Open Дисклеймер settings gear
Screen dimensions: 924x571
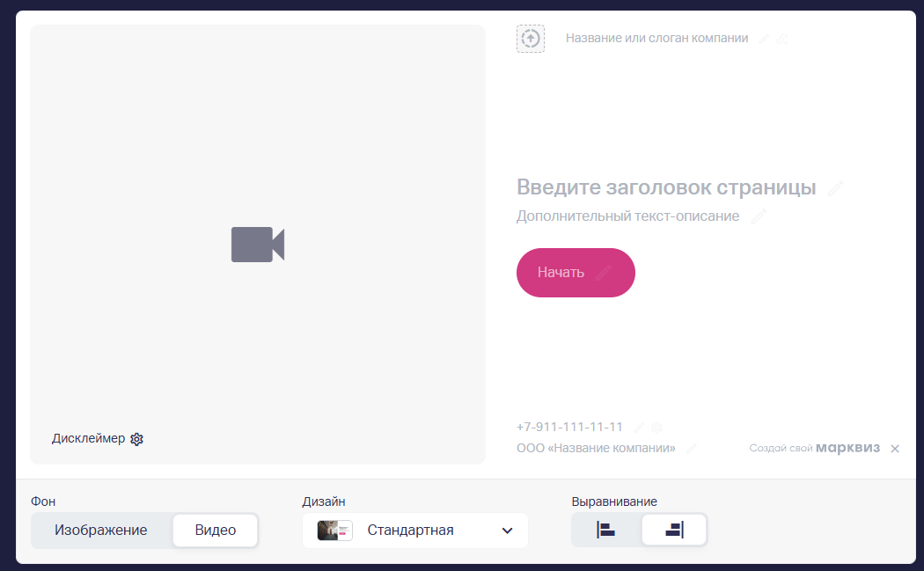click(136, 439)
